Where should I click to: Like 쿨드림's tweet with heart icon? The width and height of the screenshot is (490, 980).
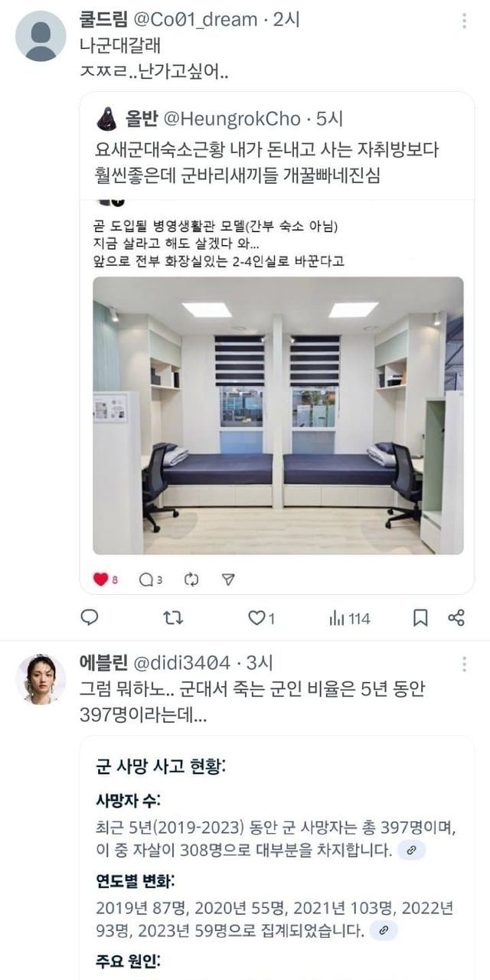click(x=261, y=618)
